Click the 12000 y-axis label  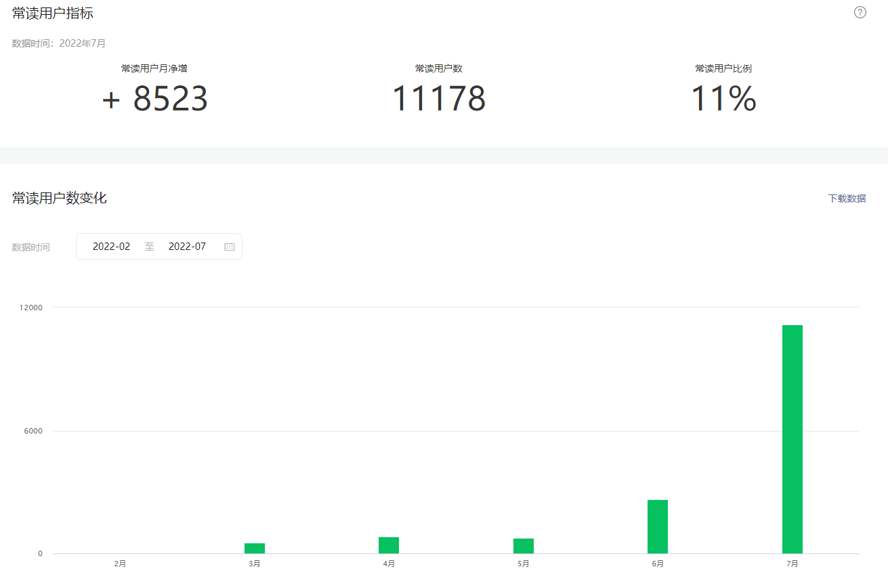tap(31, 308)
